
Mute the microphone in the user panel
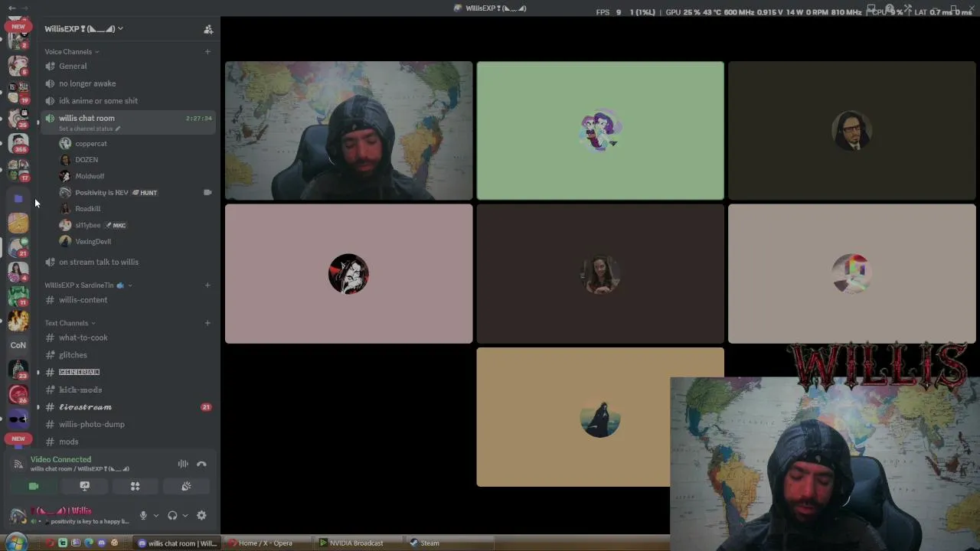(143, 516)
